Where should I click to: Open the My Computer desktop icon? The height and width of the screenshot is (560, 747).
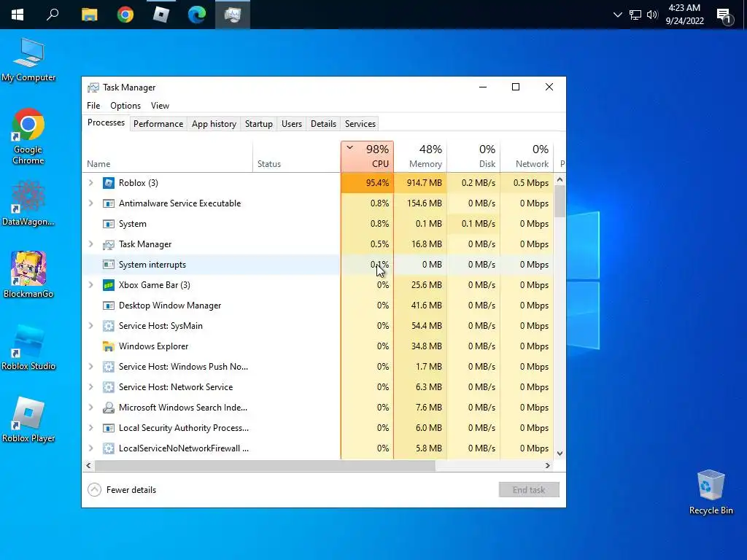28,60
